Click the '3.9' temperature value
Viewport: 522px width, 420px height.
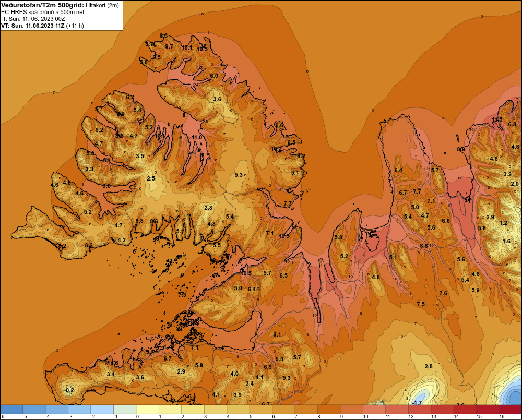click(x=238, y=395)
